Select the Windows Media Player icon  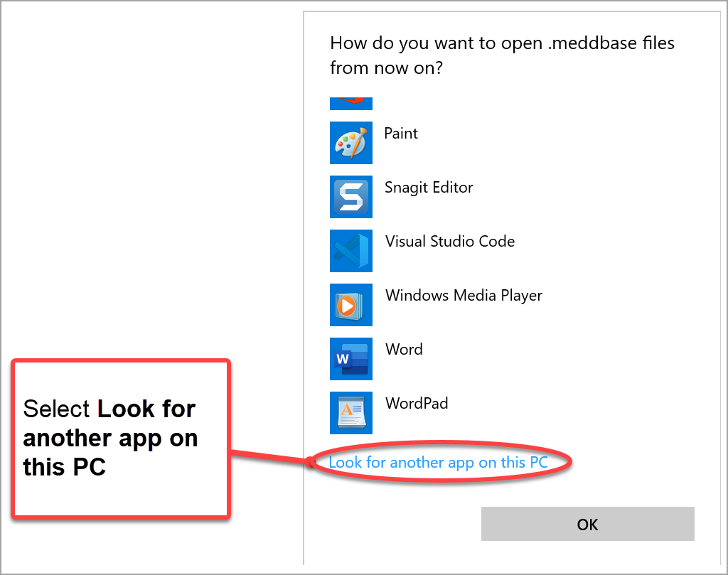coord(351,305)
